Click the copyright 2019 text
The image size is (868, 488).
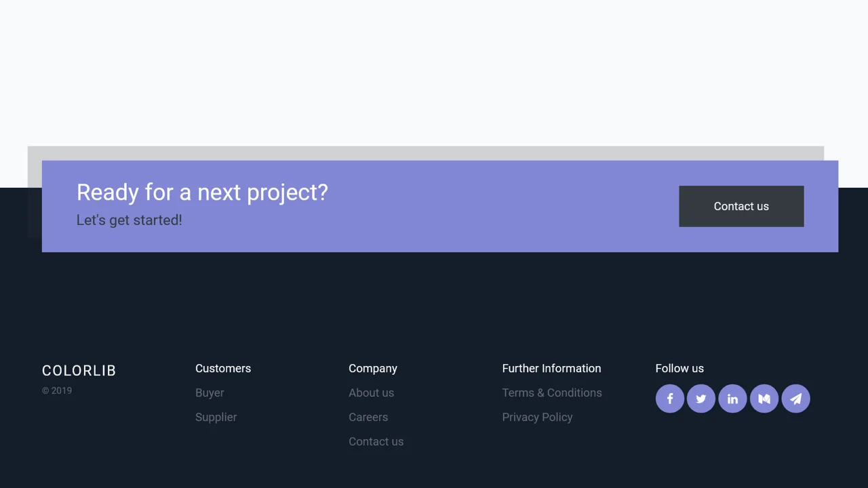coord(57,390)
